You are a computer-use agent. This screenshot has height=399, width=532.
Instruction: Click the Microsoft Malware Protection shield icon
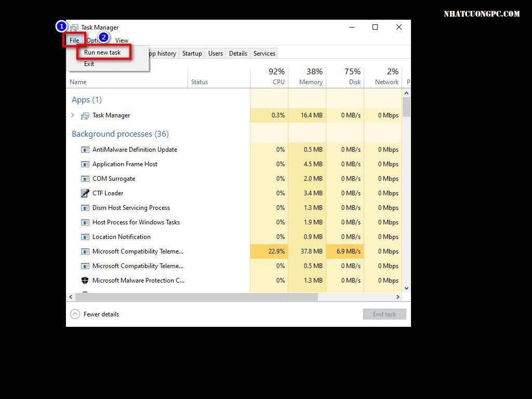(x=85, y=281)
